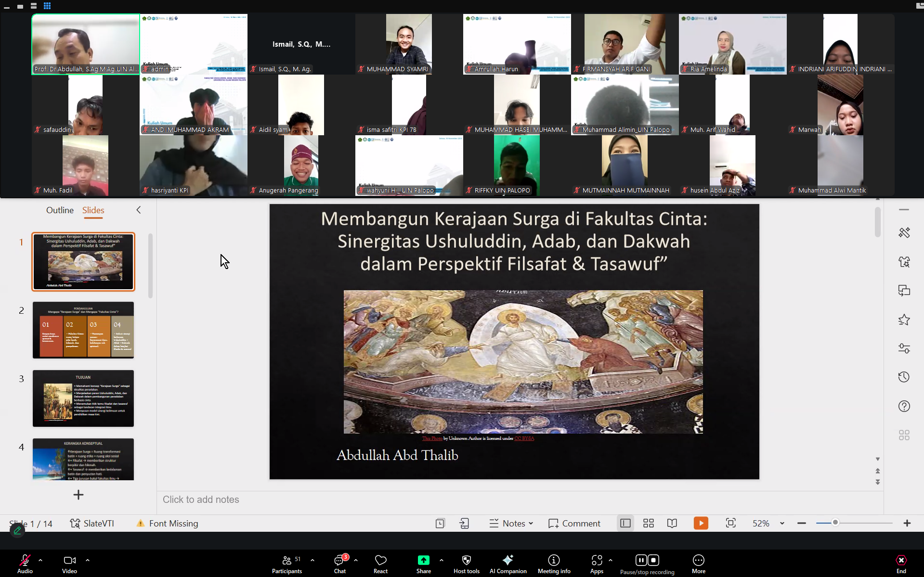Open the Chat panel icon

339,561
